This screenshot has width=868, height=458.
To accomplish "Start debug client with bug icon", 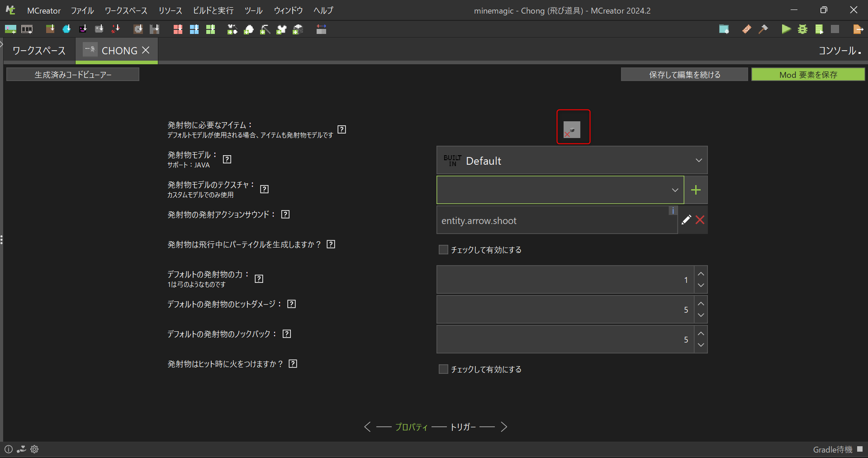I will point(802,29).
